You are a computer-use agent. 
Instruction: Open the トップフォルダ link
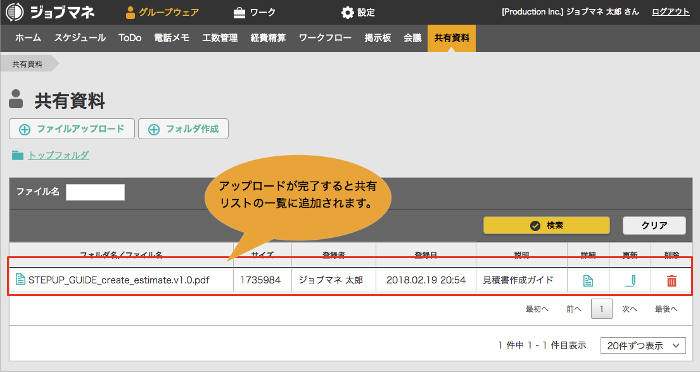pos(58,155)
